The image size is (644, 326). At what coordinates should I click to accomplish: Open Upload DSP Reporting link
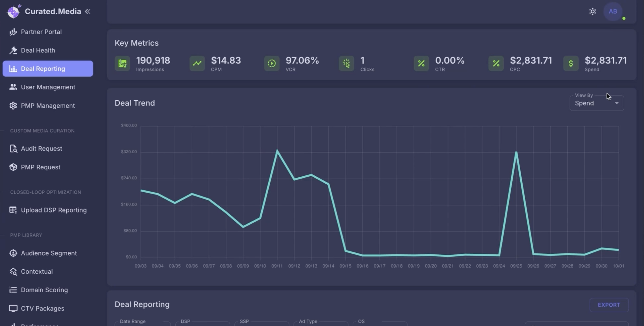(54, 210)
